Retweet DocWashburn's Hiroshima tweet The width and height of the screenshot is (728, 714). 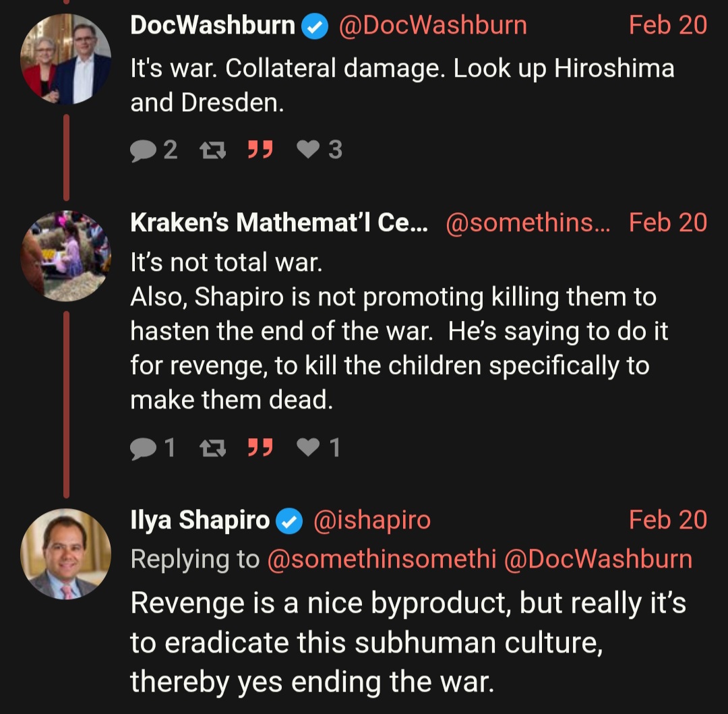coord(212,150)
